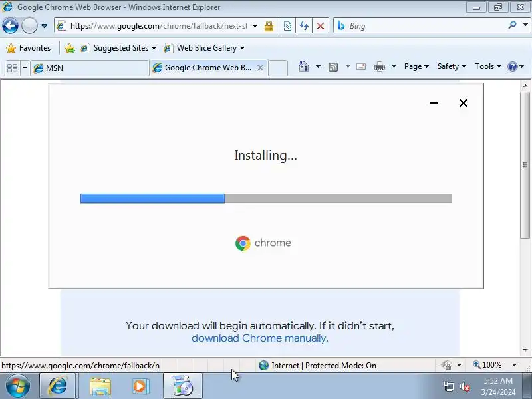Open the Safety menu

click(452, 66)
